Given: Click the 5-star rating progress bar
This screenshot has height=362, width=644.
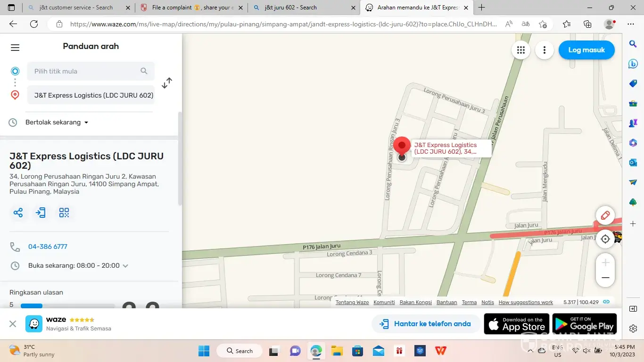Looking at the screenshot, I should coord(67,306).
